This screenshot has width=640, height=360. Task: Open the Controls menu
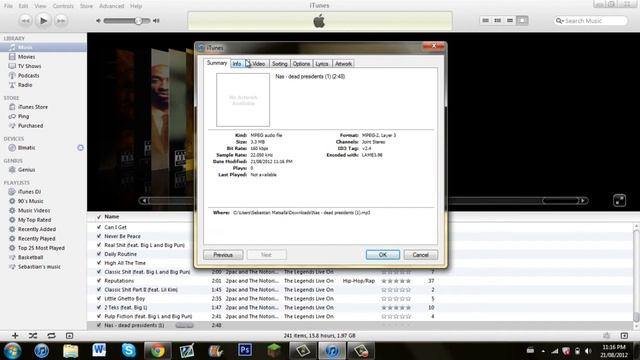coord(63,6)
